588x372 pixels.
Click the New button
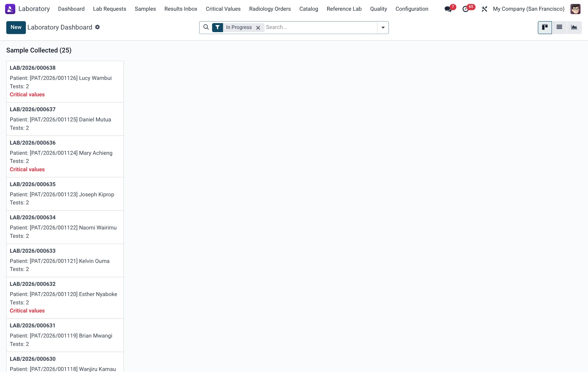tap(16, 27)
